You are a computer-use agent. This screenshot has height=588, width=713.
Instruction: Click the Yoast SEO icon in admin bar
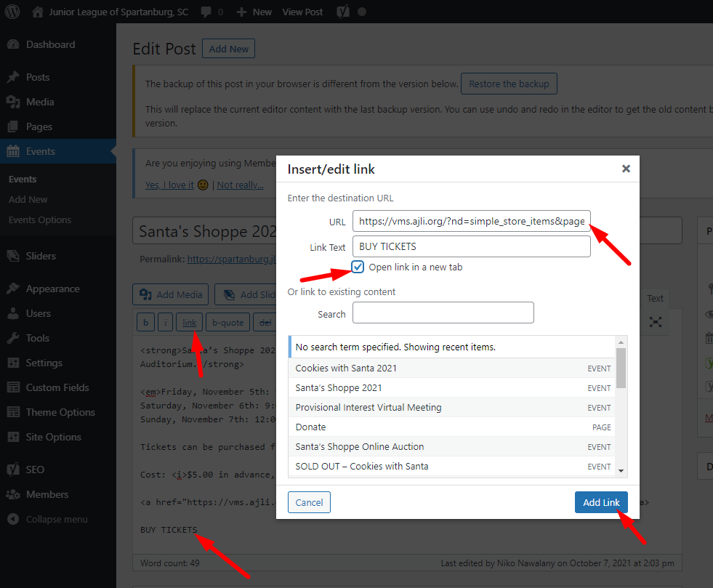343,12
